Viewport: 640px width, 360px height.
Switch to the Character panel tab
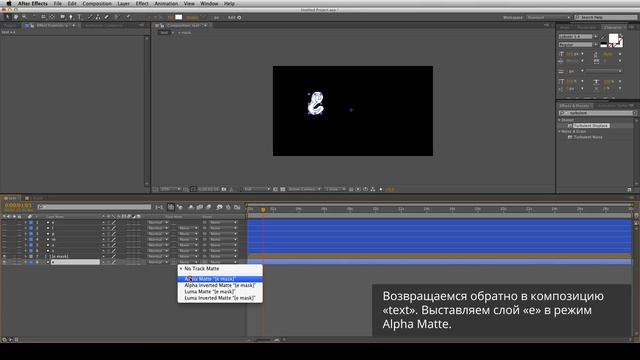click(613, 27)
